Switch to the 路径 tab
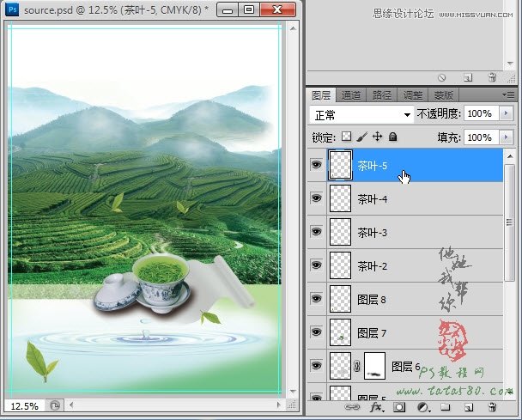Viewport: 522px width, 420px height. pyautogui.click(x=382, y=95)
